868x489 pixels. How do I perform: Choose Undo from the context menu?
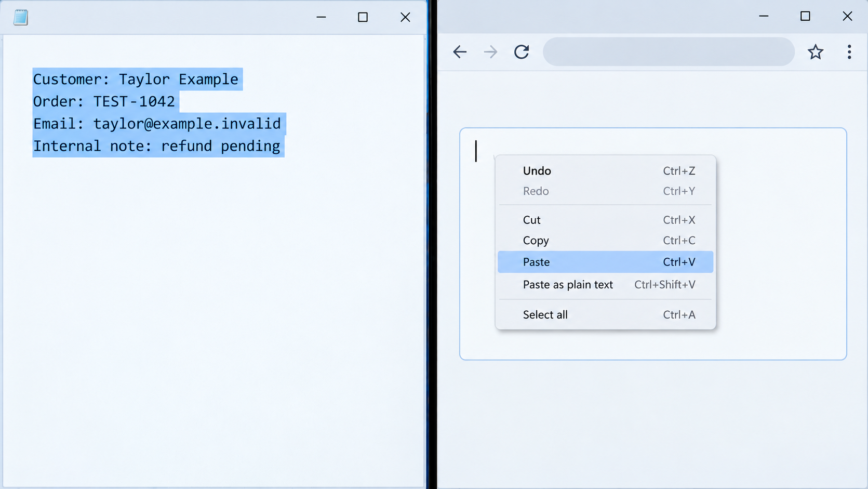(605, 171)
